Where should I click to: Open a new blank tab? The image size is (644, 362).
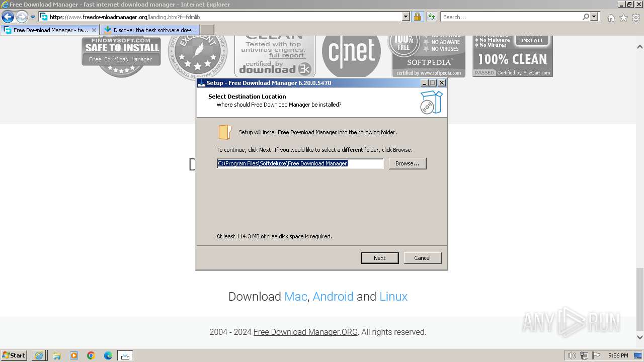[x=207, y=30]
